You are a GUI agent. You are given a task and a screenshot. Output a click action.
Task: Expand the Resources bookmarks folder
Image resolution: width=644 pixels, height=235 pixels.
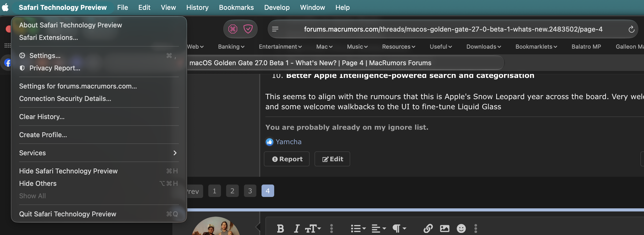(399, 47)
